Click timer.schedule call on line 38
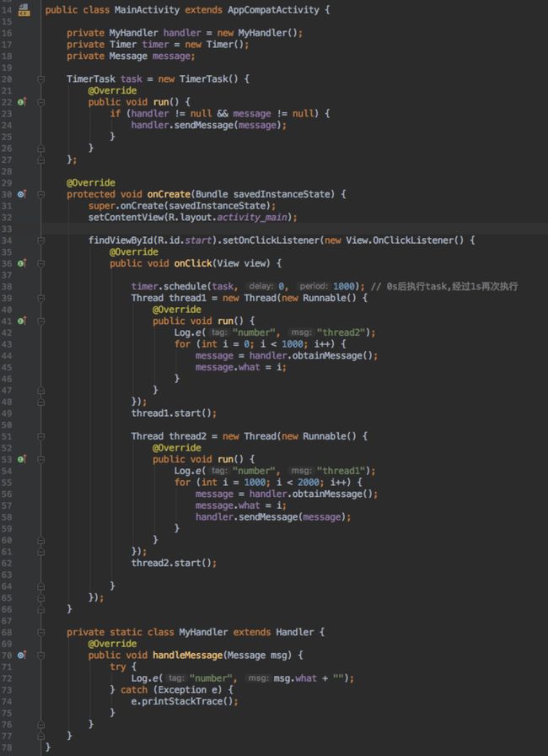Screen dimensions: 548x756 coord(248,286)
